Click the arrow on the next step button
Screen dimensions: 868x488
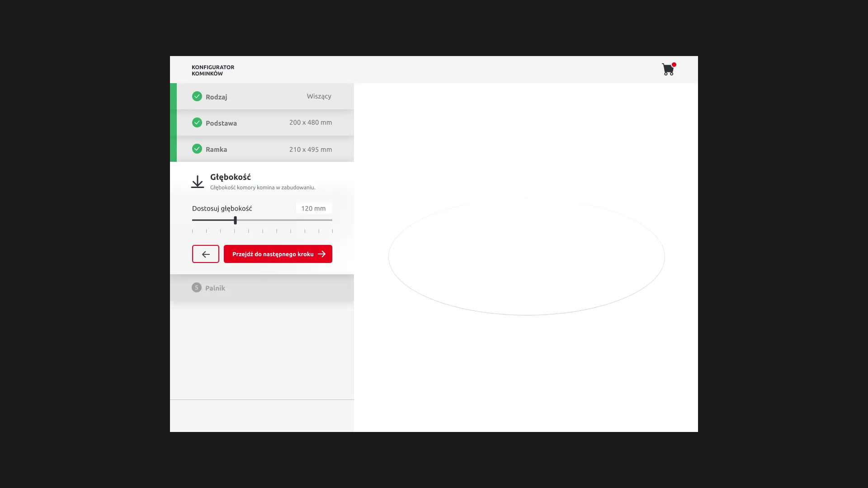click(x=322, y=254)
